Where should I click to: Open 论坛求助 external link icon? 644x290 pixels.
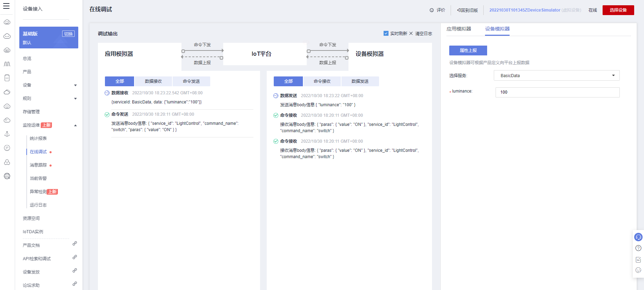coord(75,284)
